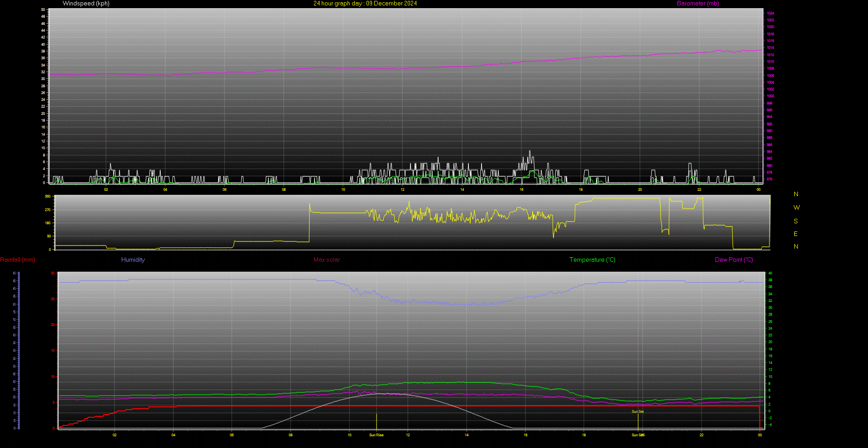Click '270' on the wind direction axis
Image resolution: width=868 pixels, height=448 pixels.
point(48,210)
